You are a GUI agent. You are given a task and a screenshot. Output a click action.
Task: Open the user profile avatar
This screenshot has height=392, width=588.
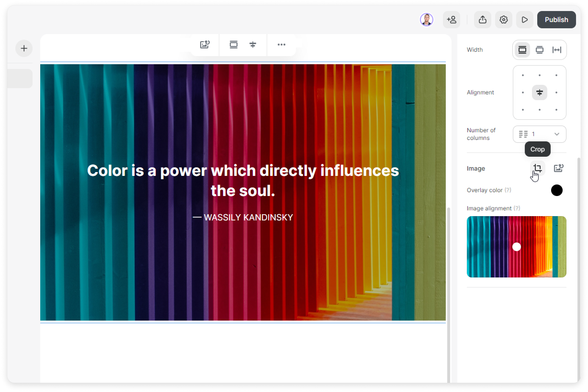426,19
